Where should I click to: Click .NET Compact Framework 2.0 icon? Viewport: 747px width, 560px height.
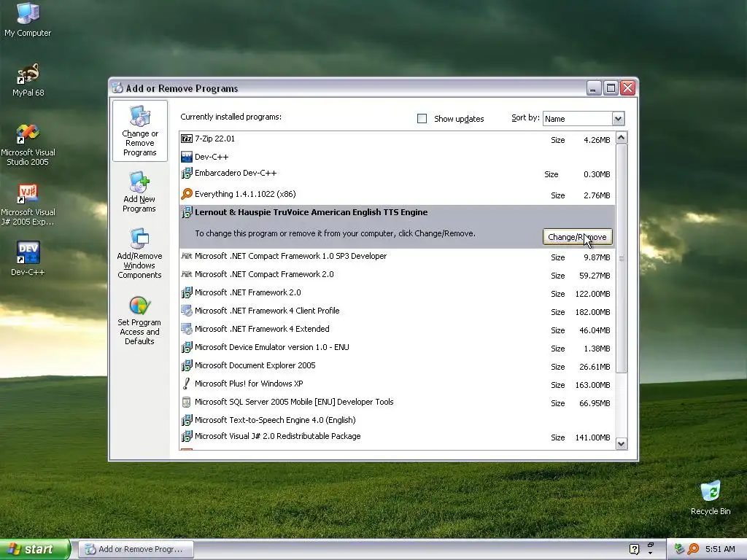click(x=187, y=274)
